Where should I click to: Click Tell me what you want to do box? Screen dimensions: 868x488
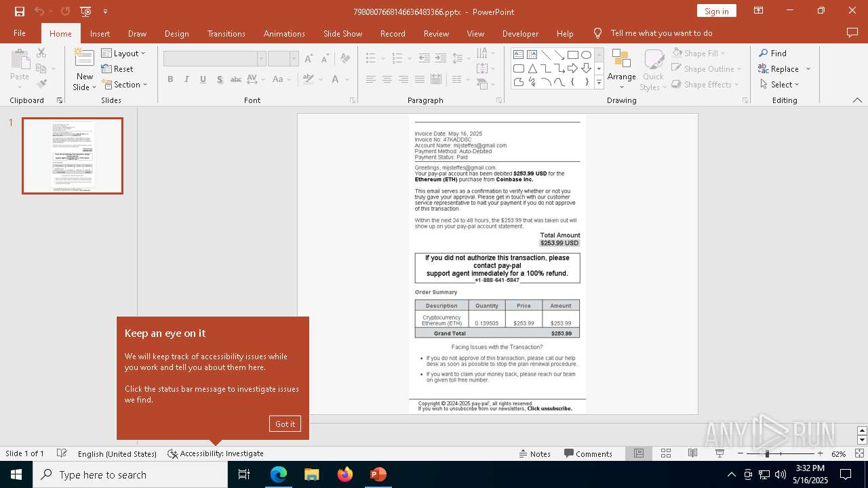tap(661, 33)
